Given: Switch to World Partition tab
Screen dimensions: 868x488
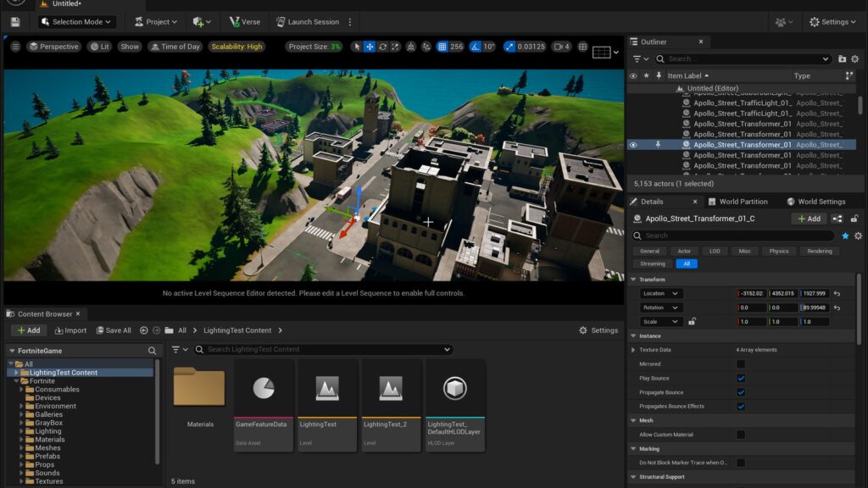Looking at the screenshot, I should pyautogui.click(x=738, y=202).
